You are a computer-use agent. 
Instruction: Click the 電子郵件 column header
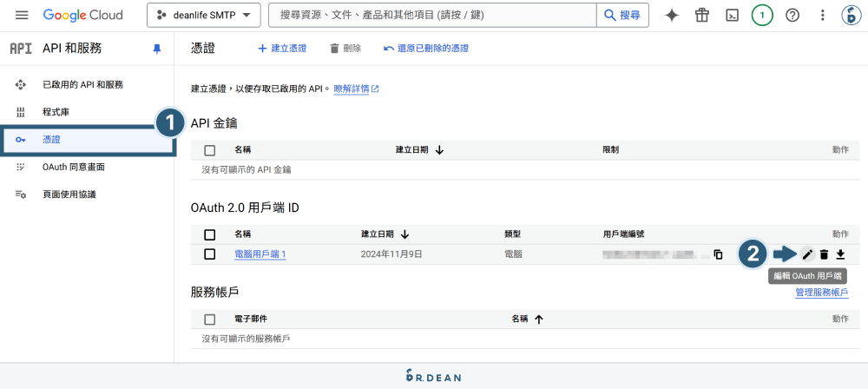coord(252,320)
